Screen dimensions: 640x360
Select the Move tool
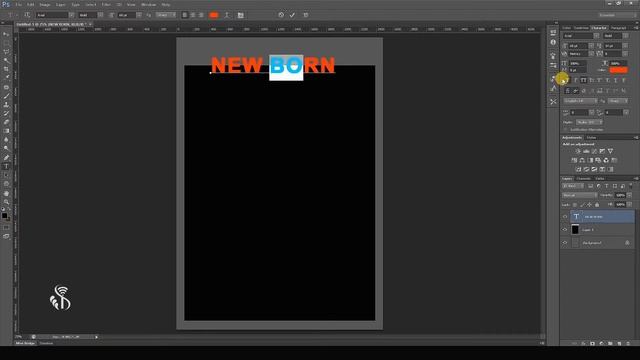click(6, 34)
